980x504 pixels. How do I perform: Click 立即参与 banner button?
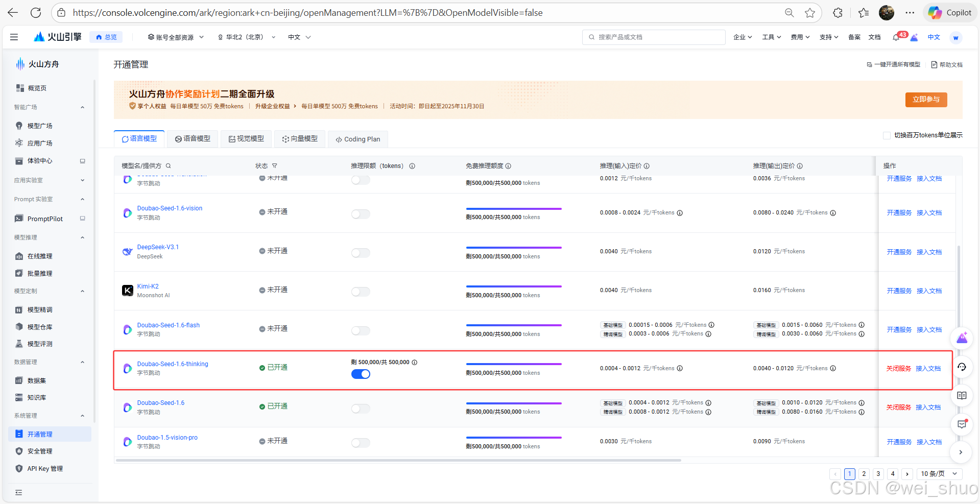926,100
